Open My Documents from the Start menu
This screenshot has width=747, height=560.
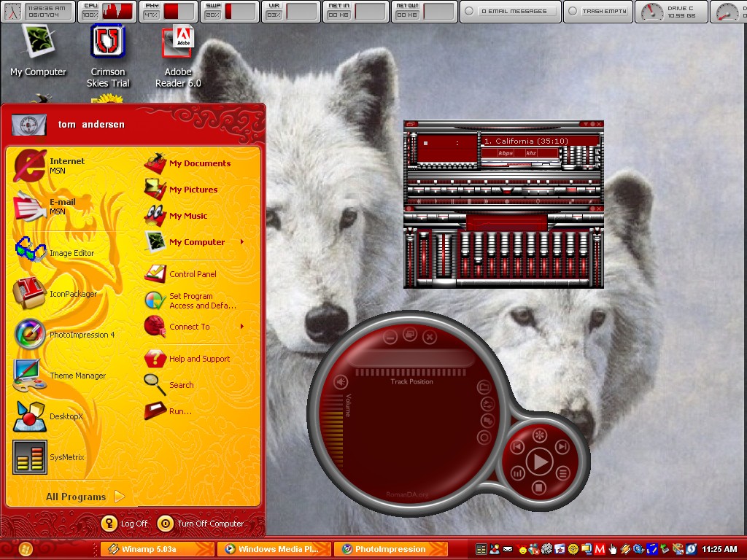point(187,163)
